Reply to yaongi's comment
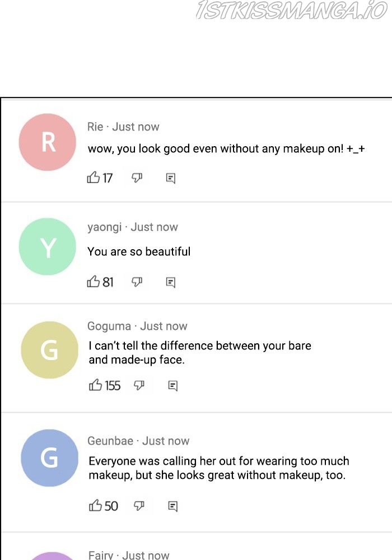392x560 pixels. [x=171, y=282]
